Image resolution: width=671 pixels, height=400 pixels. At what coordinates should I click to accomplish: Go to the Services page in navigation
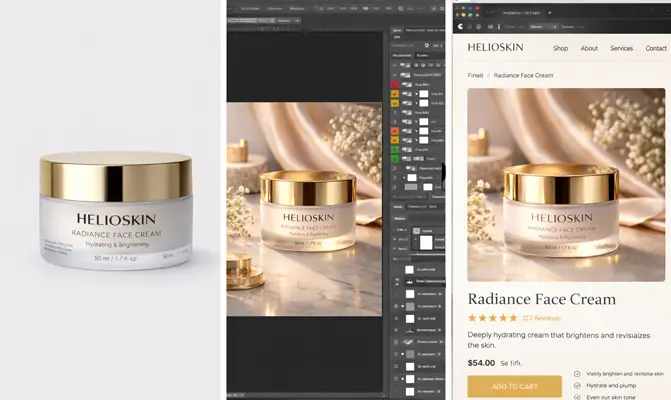pyautogui.click(x=621, y=48)
